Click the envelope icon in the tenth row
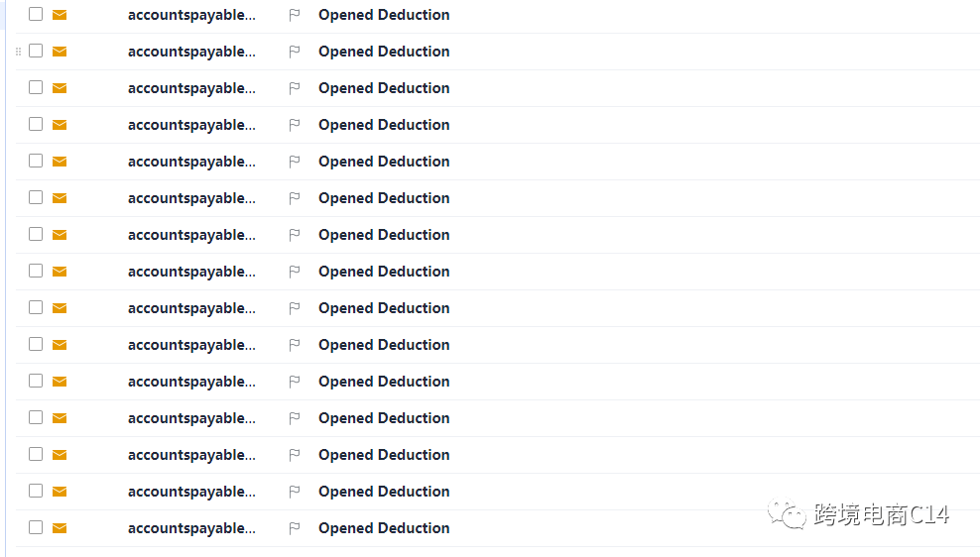980x557 pixels. (60, 345)
